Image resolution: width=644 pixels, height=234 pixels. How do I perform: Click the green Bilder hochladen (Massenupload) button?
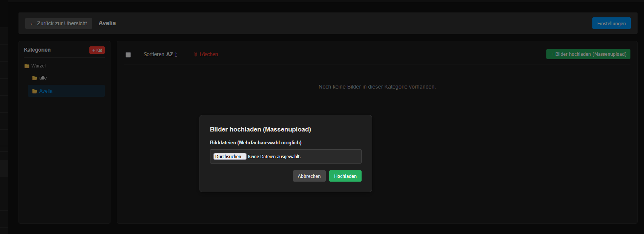click(x=588, y=54)
